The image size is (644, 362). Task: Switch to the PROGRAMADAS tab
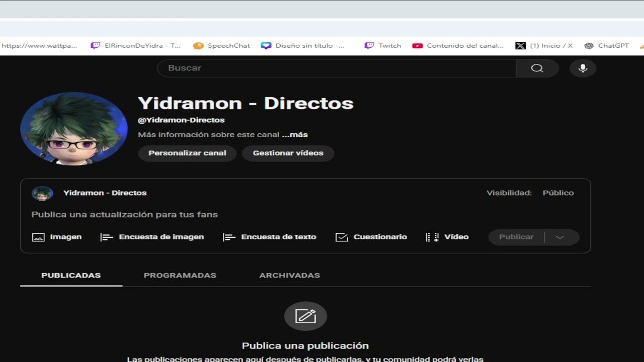180,276
